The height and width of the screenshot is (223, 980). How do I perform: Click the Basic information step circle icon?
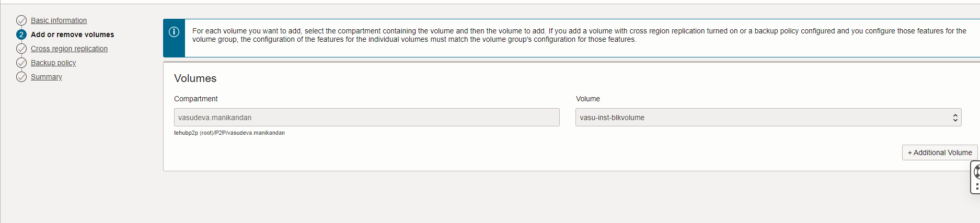point(21,20)
